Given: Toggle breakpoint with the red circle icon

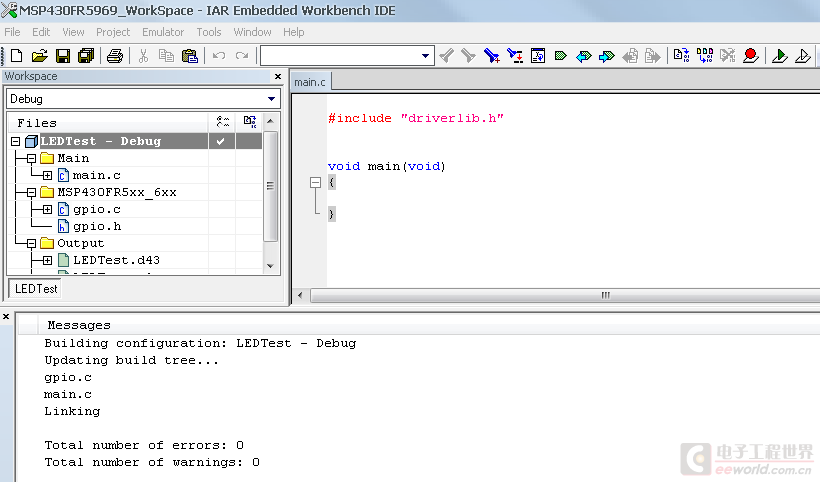Looking at the screenshot, I should [x=750, y=56].
